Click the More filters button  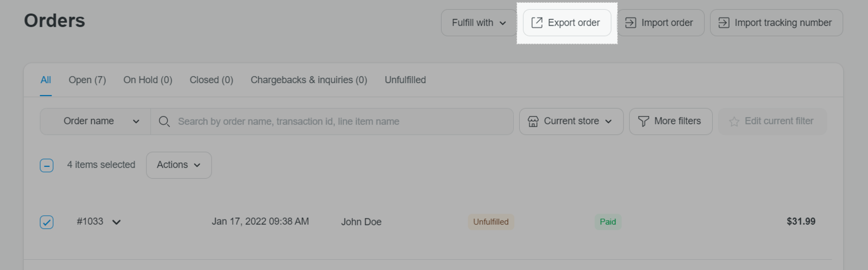[671, 121]
